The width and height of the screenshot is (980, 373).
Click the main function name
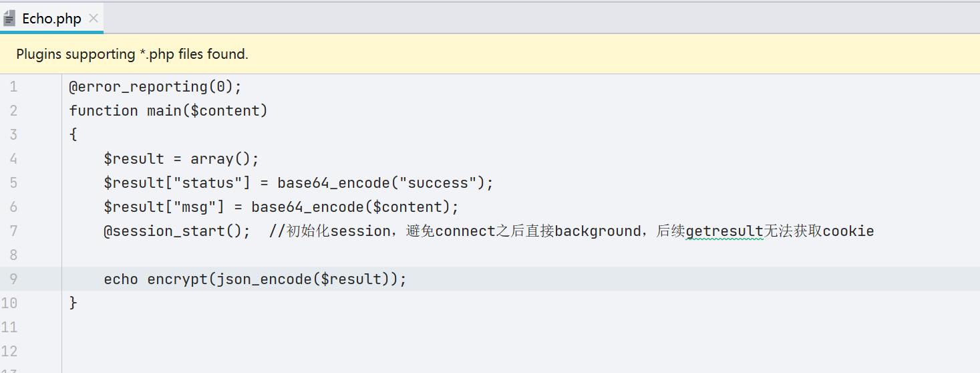pyautogui.click(x=164, y=111)
